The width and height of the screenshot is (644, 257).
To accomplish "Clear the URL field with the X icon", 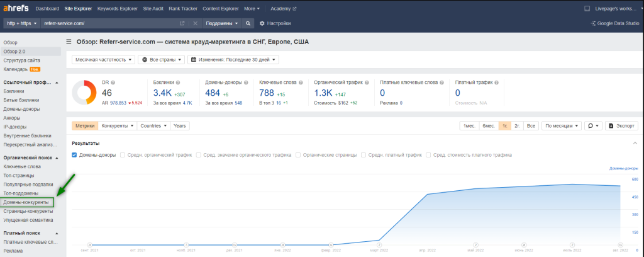I will click(x=195, y=23).
